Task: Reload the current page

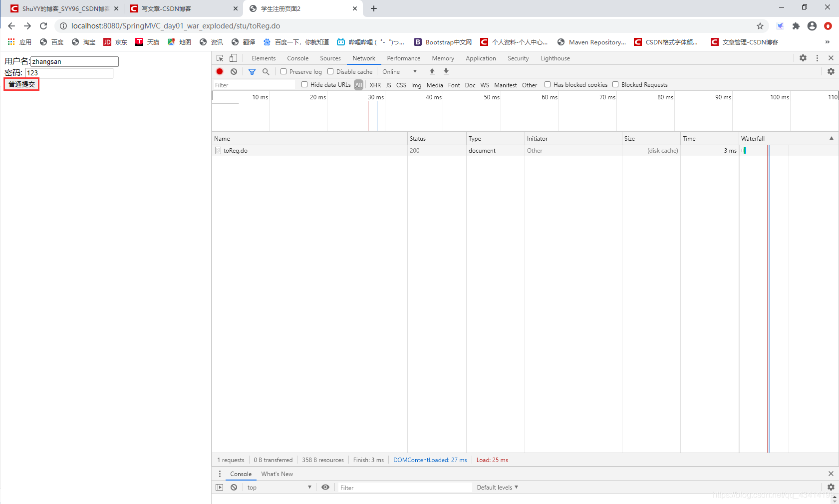Action: pyautogui.click(x=43, y=26)
